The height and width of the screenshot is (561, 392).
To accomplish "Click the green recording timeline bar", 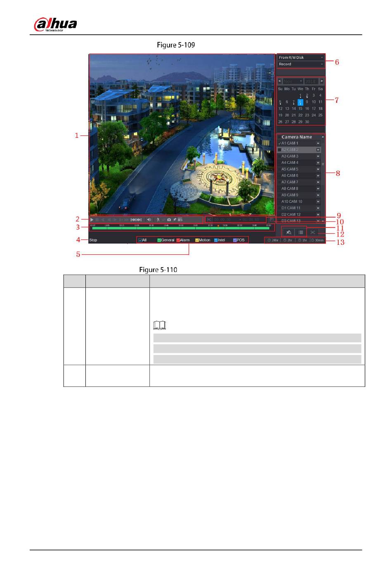I will click(x=181, y=228).
